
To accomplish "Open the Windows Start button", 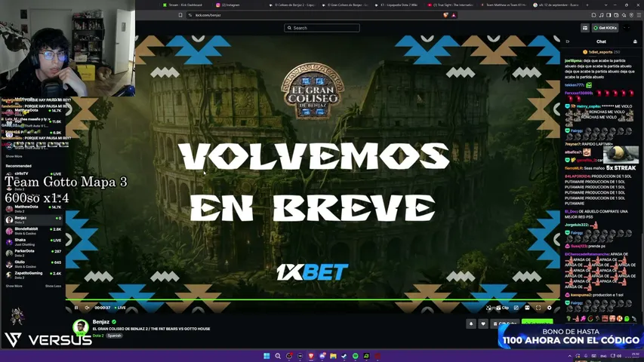I will pos(267,356).
